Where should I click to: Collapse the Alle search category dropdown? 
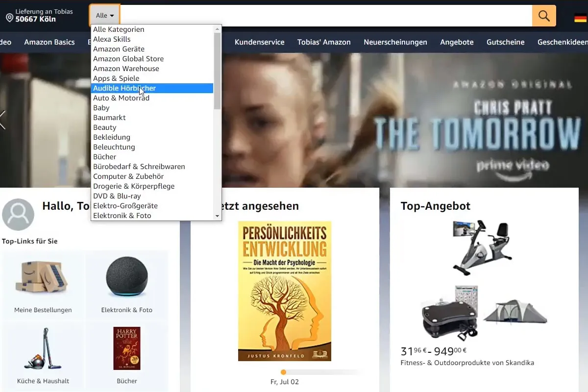click(x=105, y=16)
